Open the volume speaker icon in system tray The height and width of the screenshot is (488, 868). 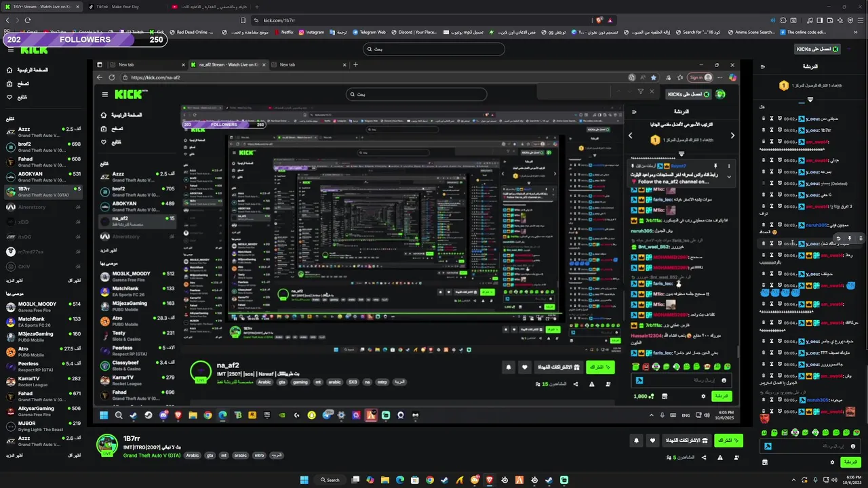(x=834, y=480)
